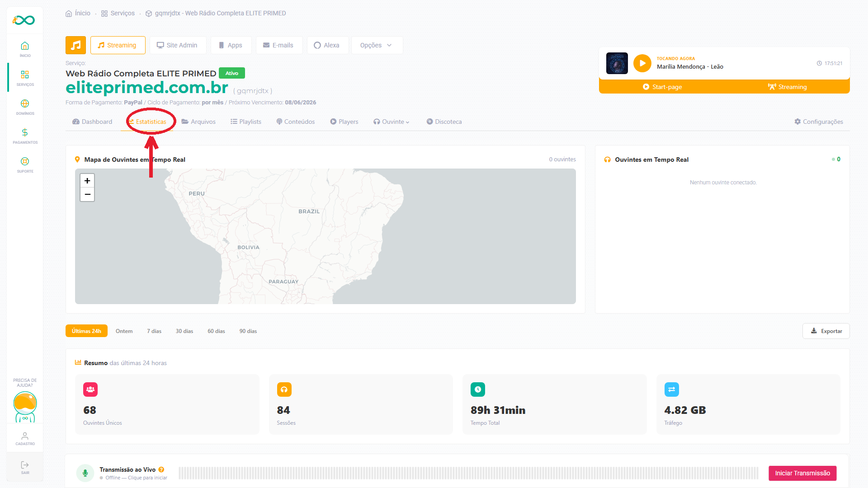The width and height of the screenshot is (868, 488).
Task: Select the 90 dias filter
Action: click(x=248, y=331)
